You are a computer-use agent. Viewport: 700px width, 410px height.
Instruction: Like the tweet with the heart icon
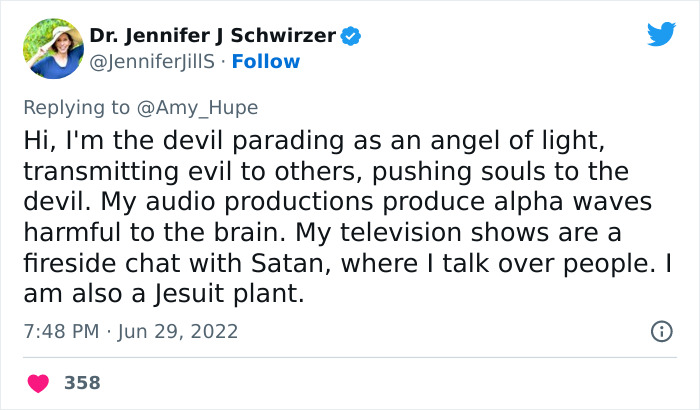tap(39, 382)
